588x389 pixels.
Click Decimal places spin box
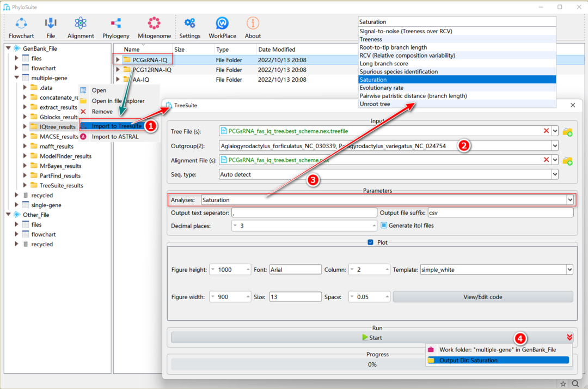click(x=304, y=226)
